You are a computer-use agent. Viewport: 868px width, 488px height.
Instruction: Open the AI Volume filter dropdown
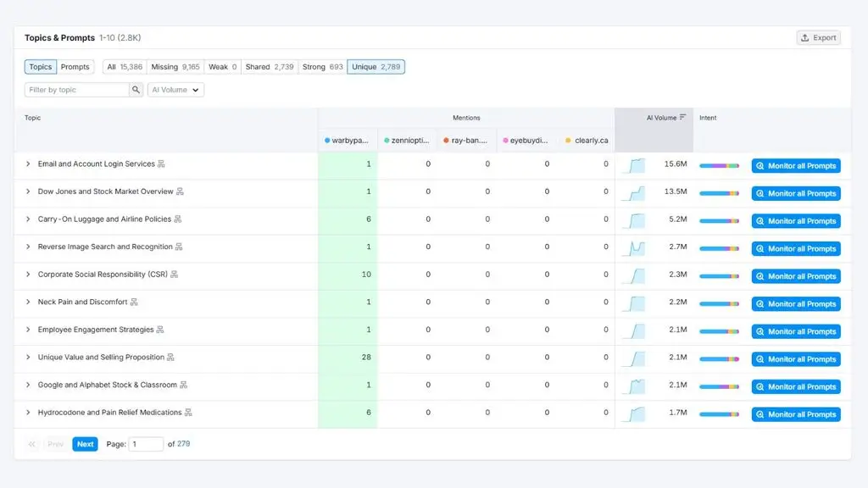tap(175, 90)
